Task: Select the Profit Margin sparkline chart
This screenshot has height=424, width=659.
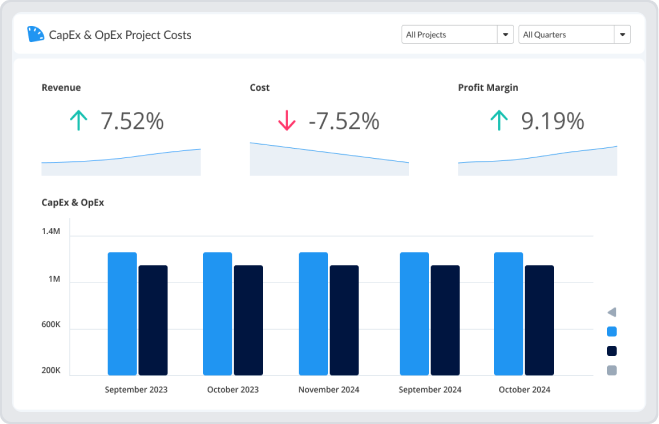Action: click(x=537, y=161)
